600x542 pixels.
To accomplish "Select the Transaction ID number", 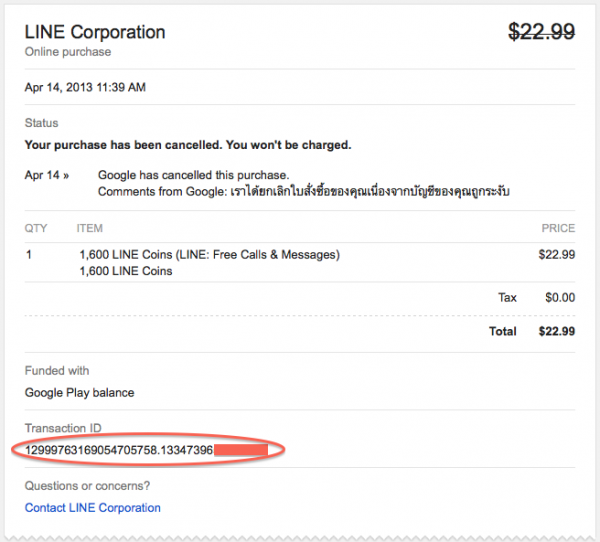I will tap(118, 451).
